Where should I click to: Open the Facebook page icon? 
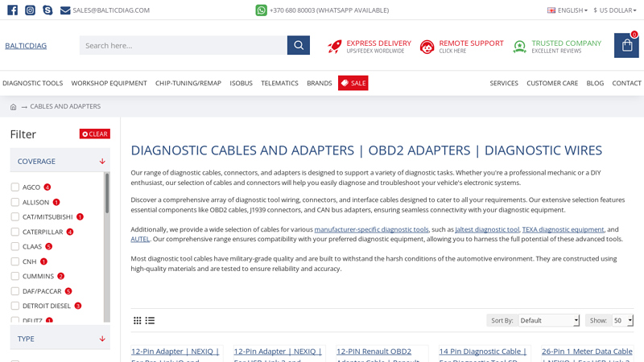(12, 10)
